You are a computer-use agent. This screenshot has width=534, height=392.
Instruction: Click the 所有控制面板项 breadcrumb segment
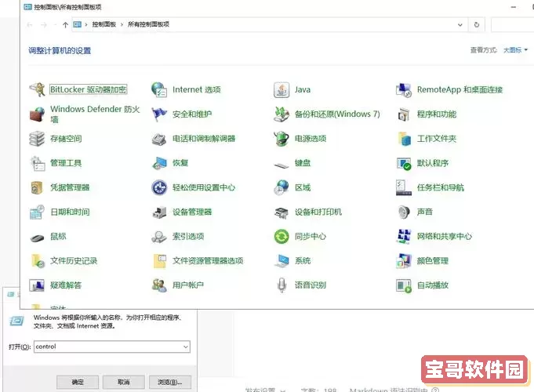148,24
